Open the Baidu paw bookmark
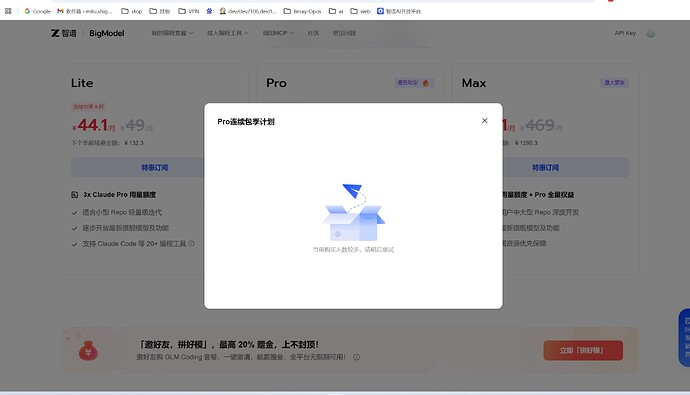 coord(209,11)
